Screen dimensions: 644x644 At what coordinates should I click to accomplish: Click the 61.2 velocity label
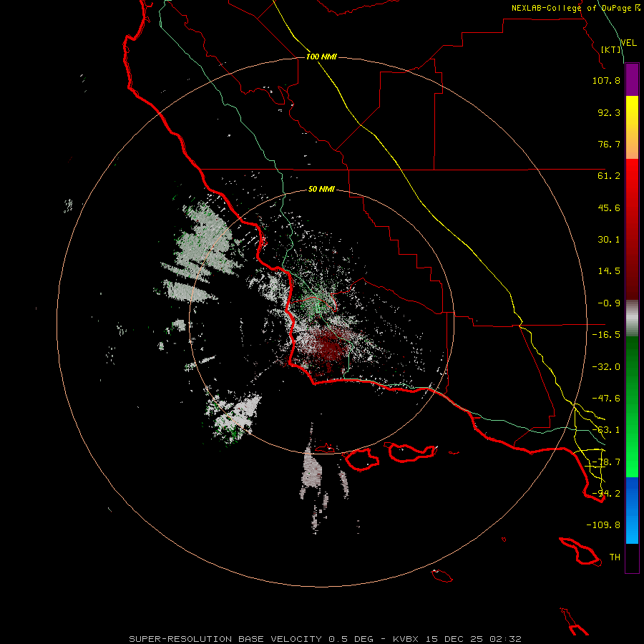(609, 176)
